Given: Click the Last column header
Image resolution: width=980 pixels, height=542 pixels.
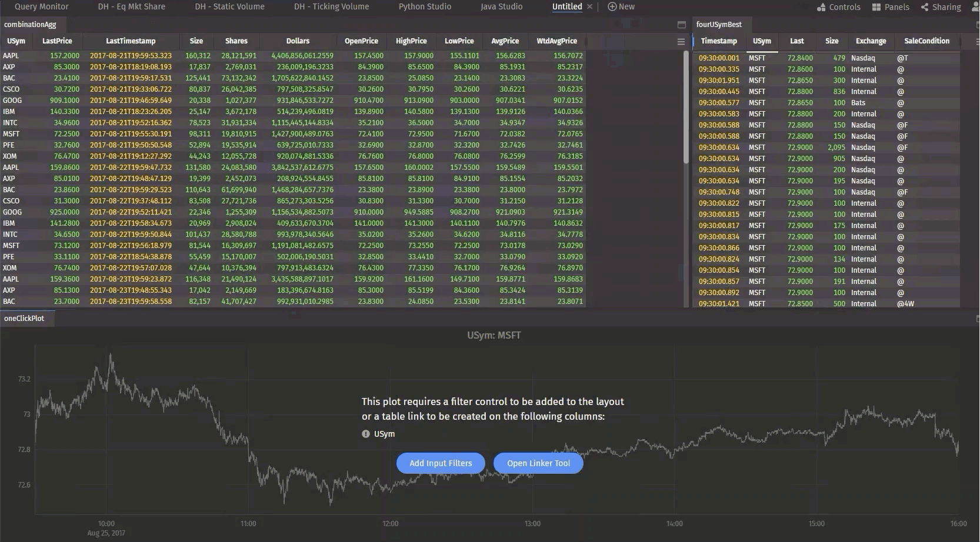Looking at the screenshot, I should pos(797,41).
